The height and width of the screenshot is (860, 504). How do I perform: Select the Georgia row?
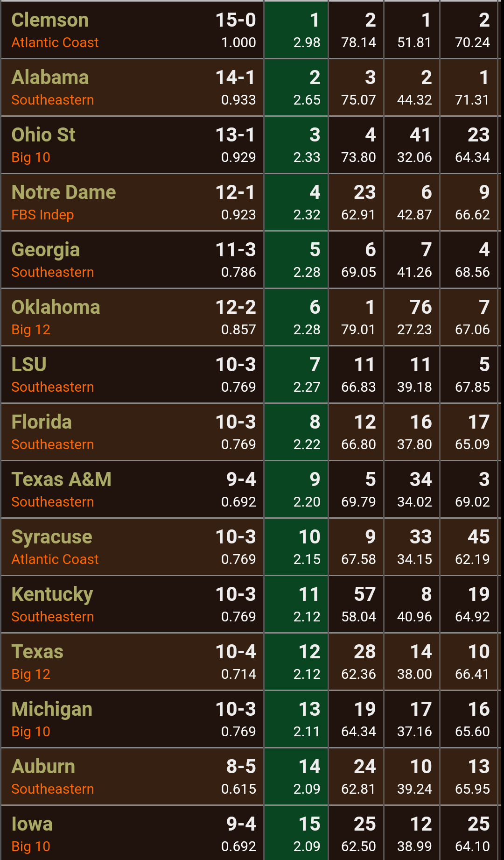tap(251, 260)
